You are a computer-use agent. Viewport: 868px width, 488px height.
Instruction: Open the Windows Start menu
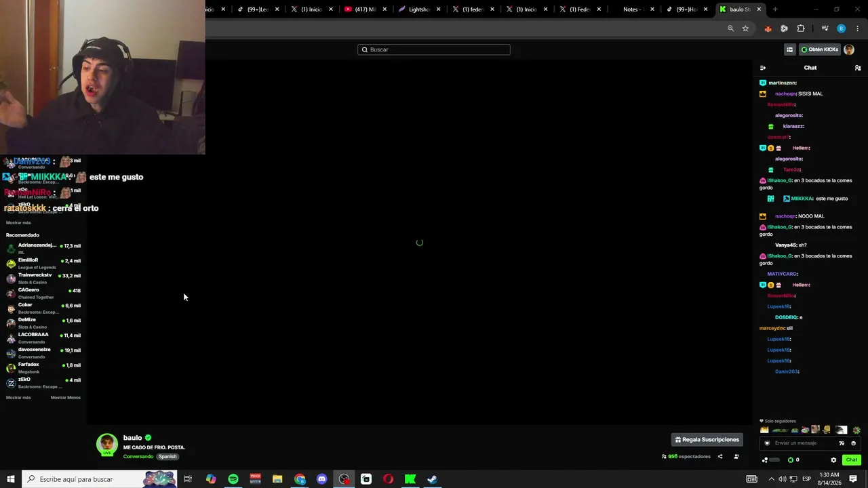11,479
